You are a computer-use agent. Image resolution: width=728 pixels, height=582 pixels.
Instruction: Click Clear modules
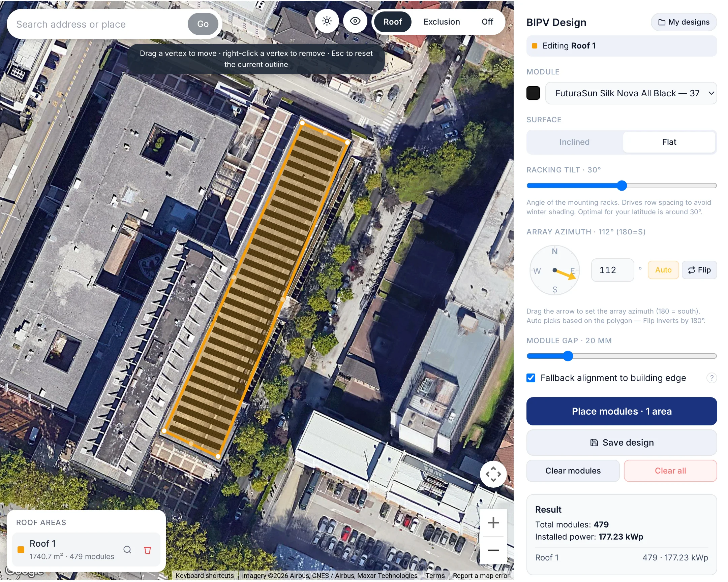click(x=573, y=471)
